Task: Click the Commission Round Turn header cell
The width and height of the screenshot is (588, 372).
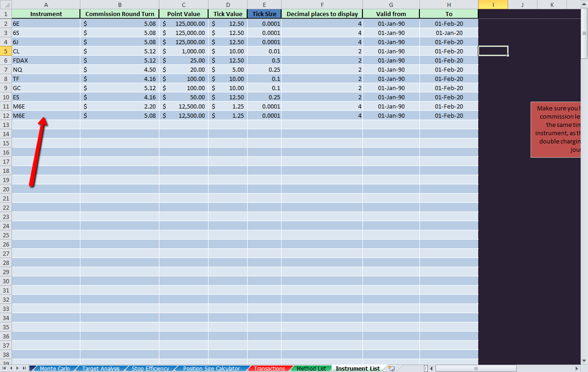Action: click(119, 14)
